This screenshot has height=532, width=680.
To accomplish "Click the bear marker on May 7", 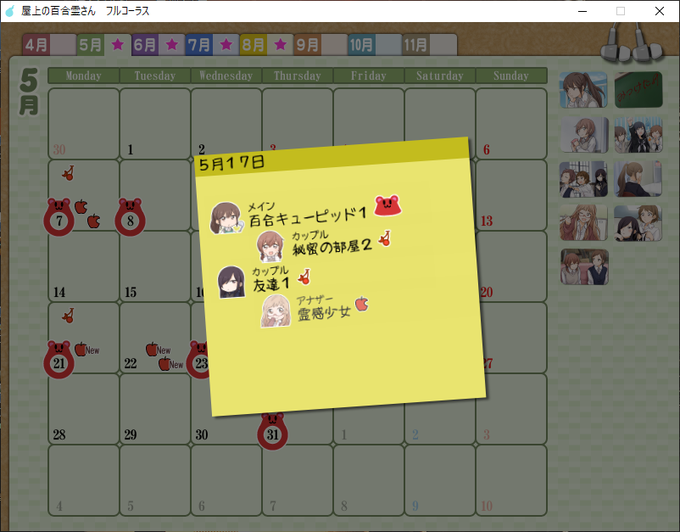I will (x=59, y=217).
